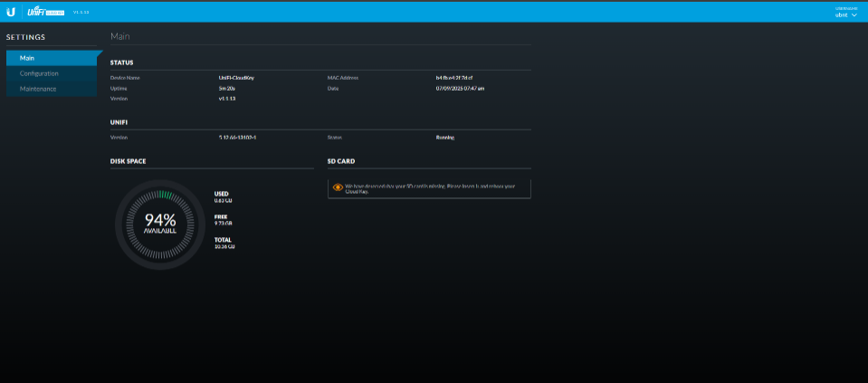Click the Date label

(x=333, y=89)
